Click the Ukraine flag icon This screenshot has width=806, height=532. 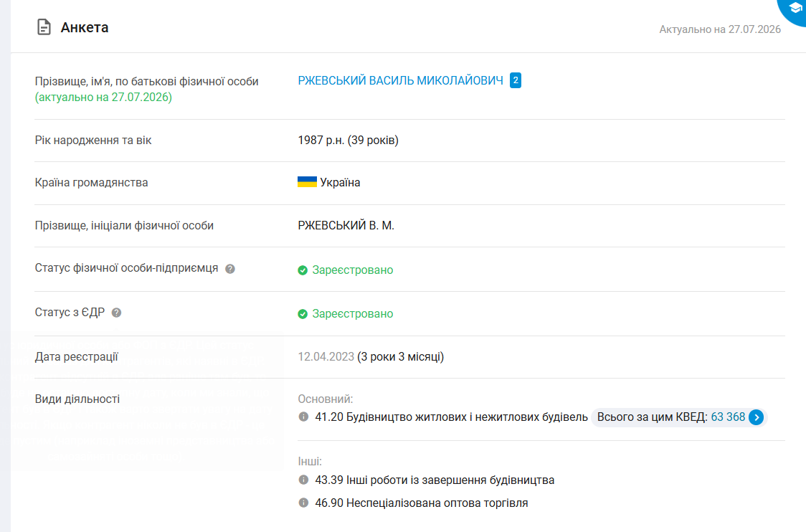coord(307,182)
